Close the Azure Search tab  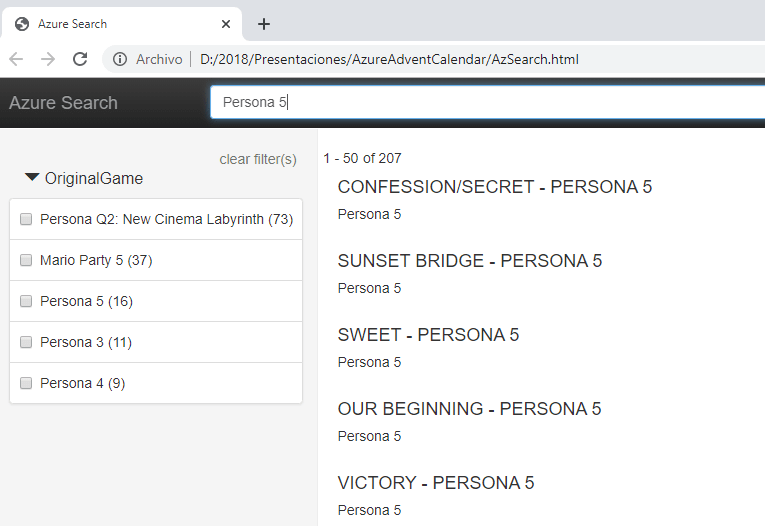[x=226, y=24]
